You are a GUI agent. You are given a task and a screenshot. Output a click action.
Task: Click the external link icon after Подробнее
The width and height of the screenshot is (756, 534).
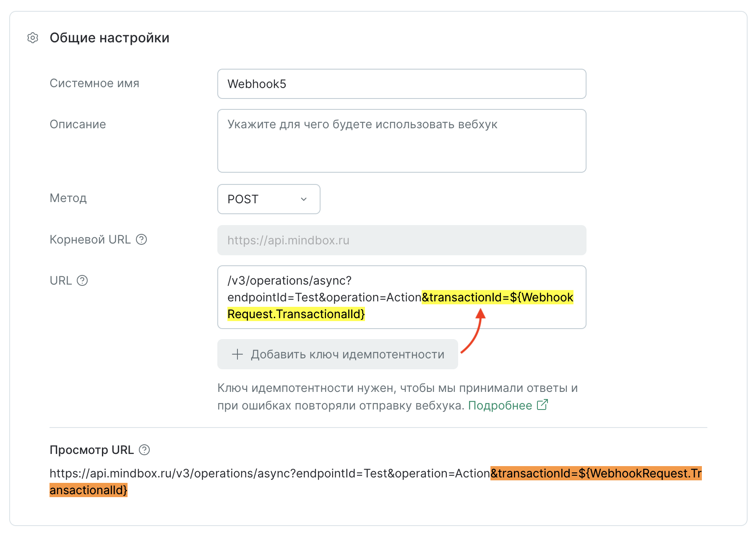point(542,405)
